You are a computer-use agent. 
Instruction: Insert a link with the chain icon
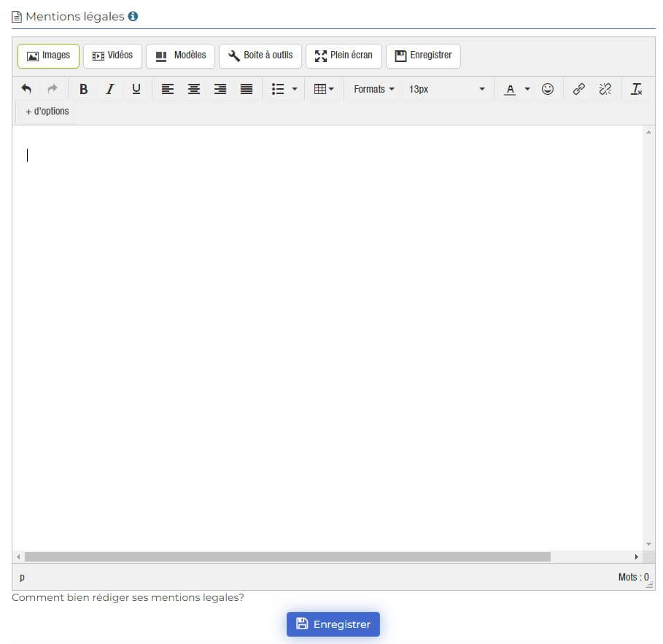click(578, 89)
